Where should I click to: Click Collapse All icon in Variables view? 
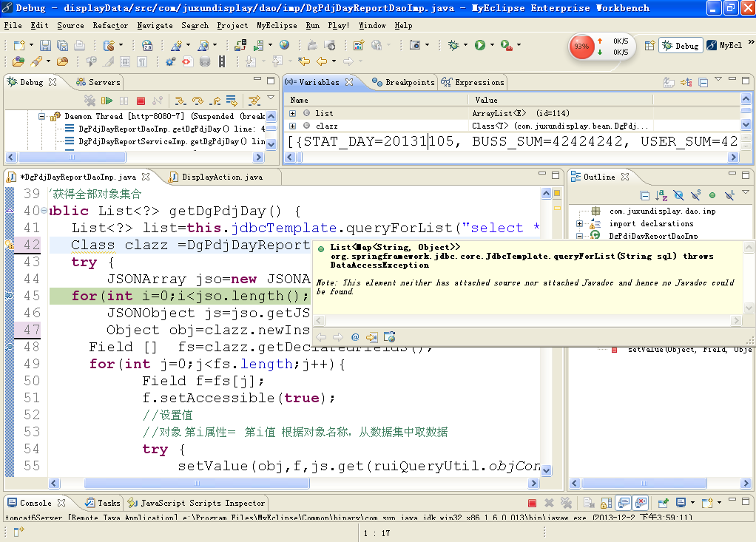703,83
